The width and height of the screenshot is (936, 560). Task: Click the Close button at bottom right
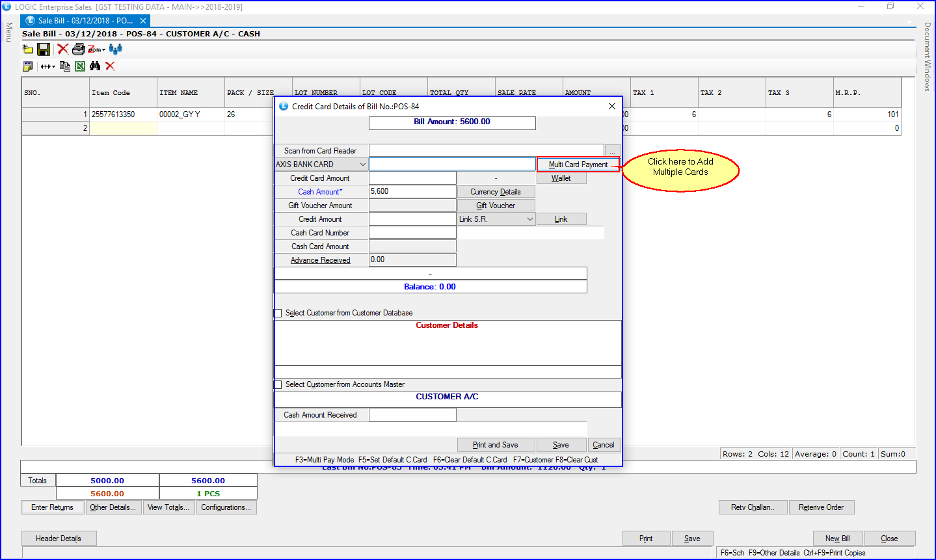(890, 539)
